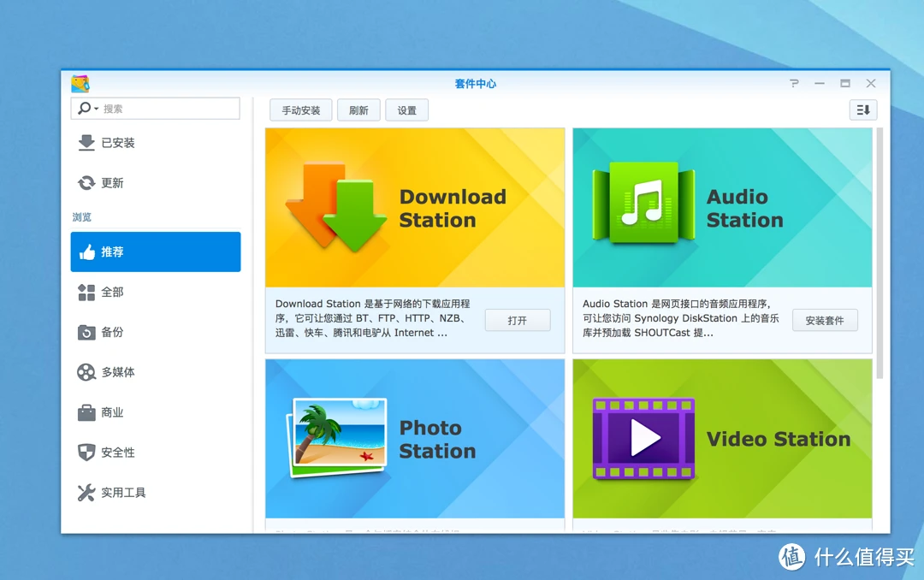Click the Photo Station banner

pyautogui.click(x=415, y=439)
